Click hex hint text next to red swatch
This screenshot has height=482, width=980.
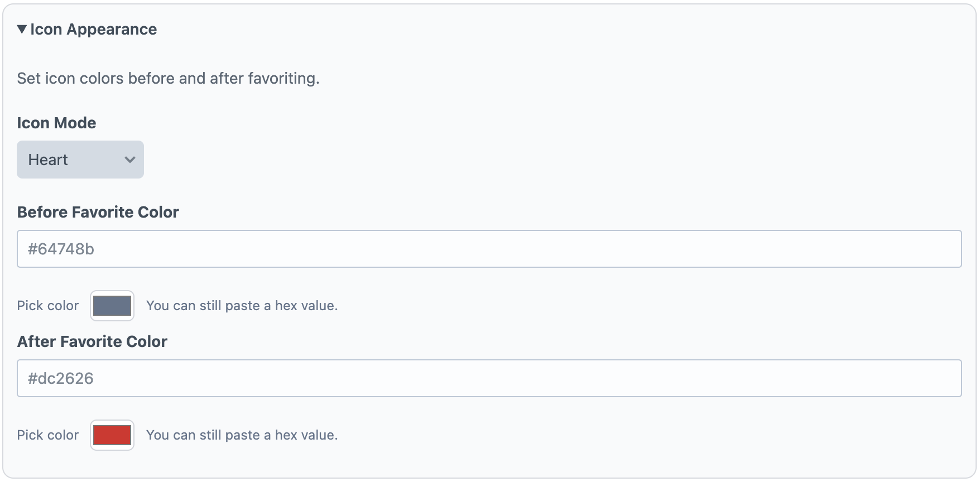[242, 435]
